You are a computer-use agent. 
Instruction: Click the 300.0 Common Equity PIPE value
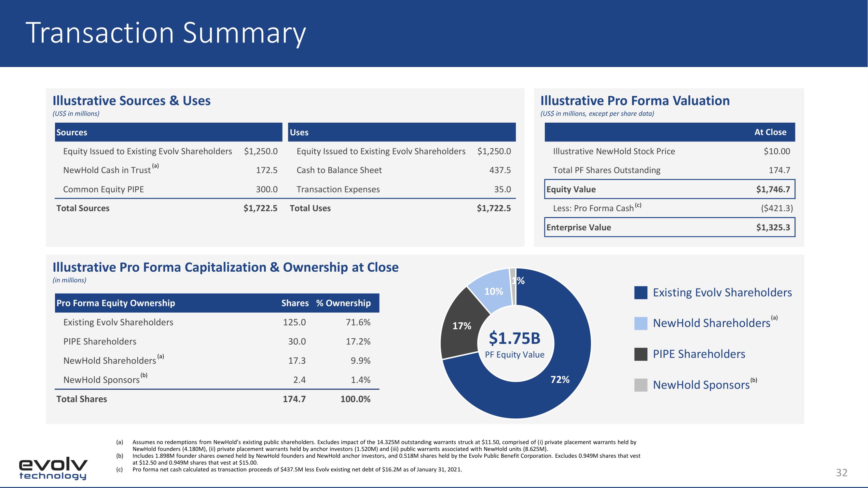click(x=267, y=189)
